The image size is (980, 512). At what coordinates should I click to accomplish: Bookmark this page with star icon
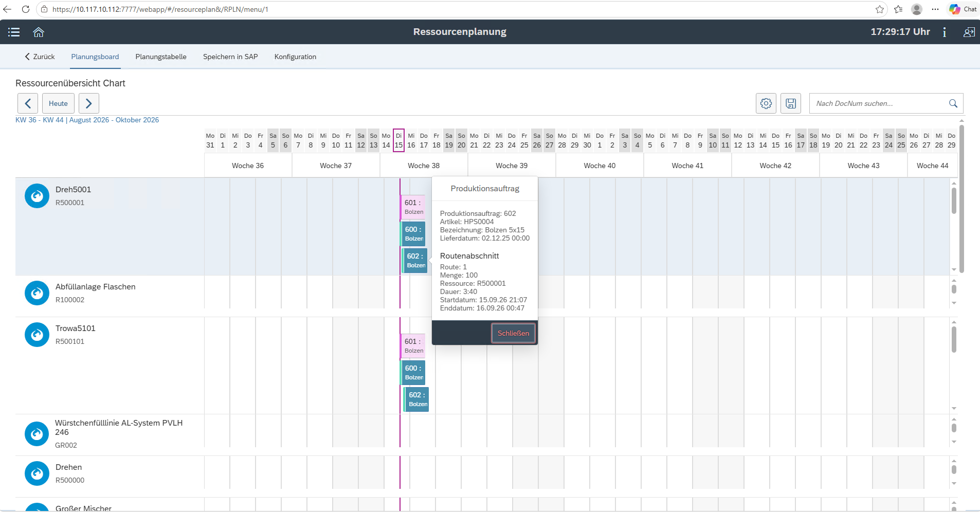880,9
